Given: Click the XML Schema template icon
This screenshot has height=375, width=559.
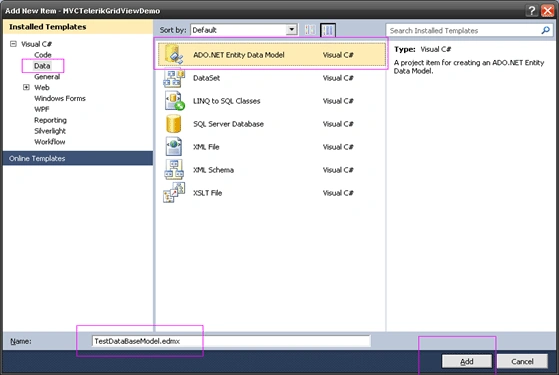Looking at the screenshot, I should 174,170.
